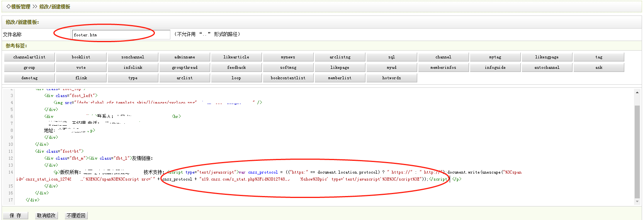The image size is (644, 220).
Task: Click the code editor scrollbar down arrow
Action: [637, 201]
